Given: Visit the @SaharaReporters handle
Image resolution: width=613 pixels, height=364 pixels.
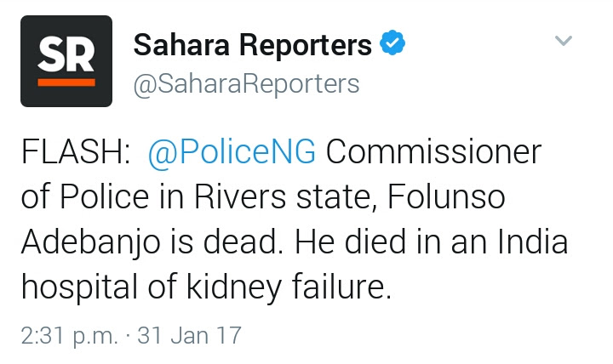Looking at the screenshot, I should (246, 84).
